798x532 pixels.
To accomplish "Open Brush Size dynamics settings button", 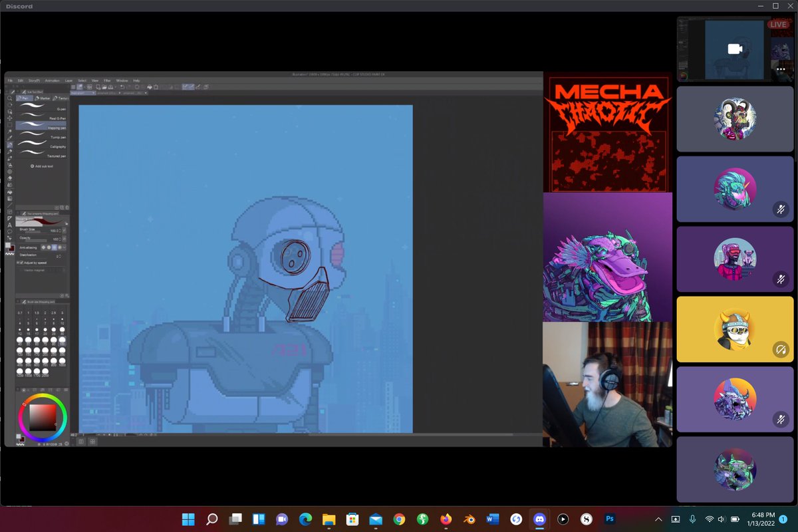I will pyautogui.click(x=64, y=230).
